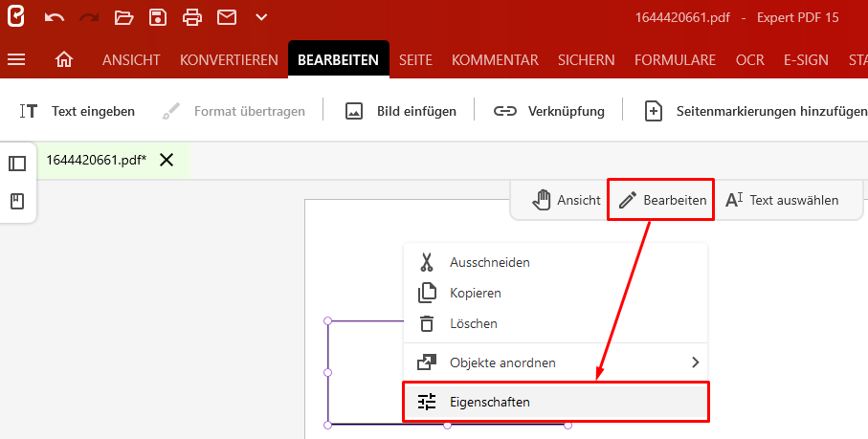This screenshot has height=439, width=868.
Task: Click Text eingeben tool
Action: click(x=77, y=111)
